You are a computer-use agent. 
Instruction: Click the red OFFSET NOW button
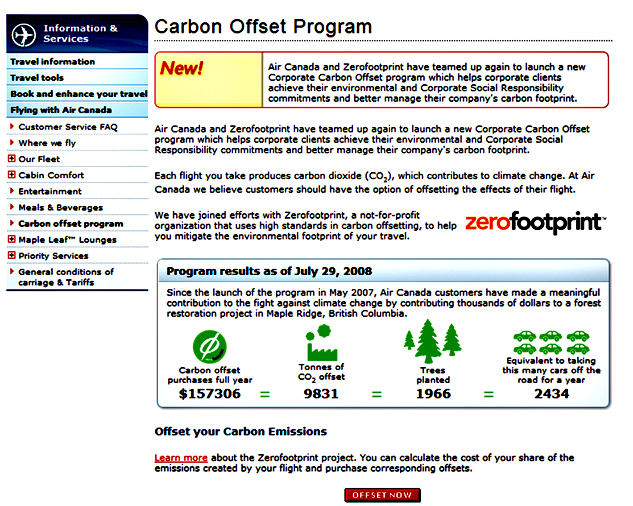click(x=382, y=495)
